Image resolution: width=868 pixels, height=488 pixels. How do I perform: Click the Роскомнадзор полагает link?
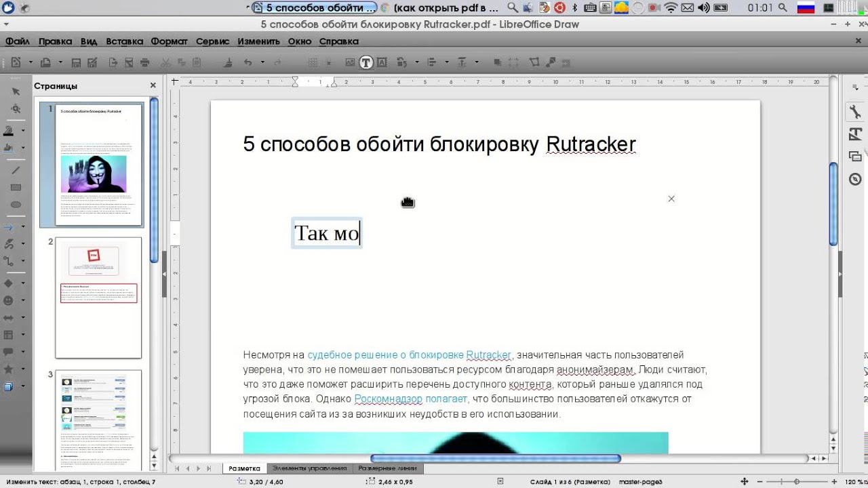coord(411,399)
